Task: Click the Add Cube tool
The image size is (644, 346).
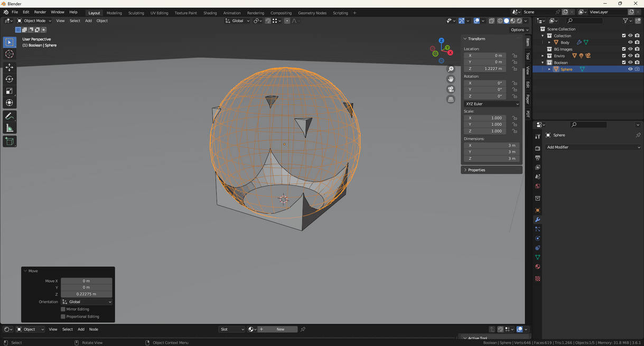Action: pyautogui.click(x=10, y=141)
